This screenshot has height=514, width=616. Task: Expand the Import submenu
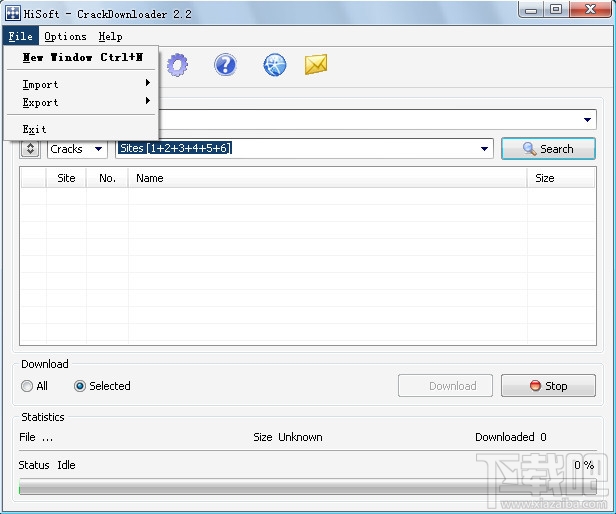(x=82, y=84)
